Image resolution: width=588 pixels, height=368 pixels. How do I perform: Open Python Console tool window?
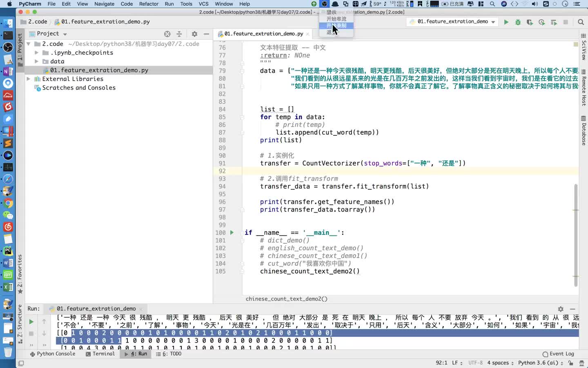point(53,354)
